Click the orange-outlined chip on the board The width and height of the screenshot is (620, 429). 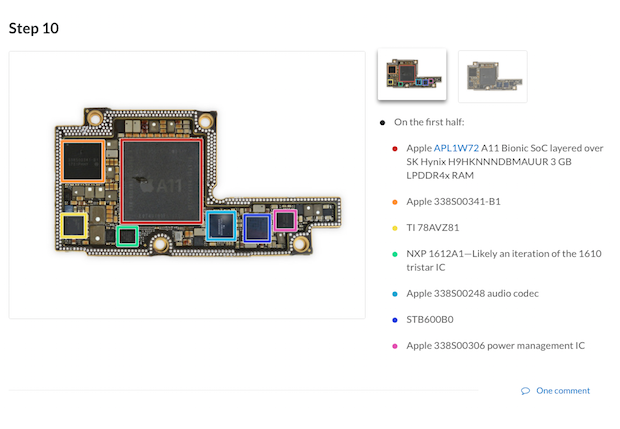point(83,161)
